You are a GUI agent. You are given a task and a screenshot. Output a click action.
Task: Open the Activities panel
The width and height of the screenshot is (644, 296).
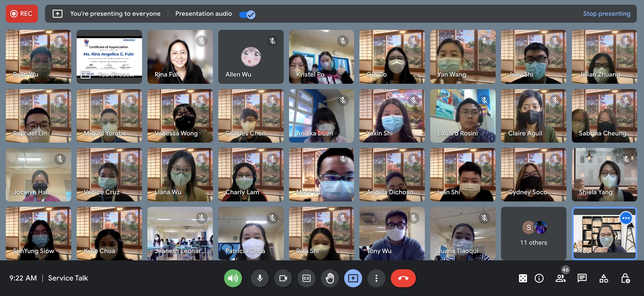603,278
